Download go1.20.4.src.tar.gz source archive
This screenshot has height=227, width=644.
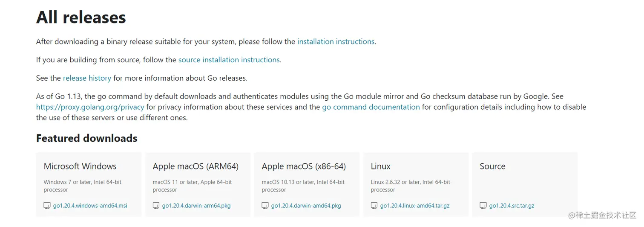(x=511, y=206)
